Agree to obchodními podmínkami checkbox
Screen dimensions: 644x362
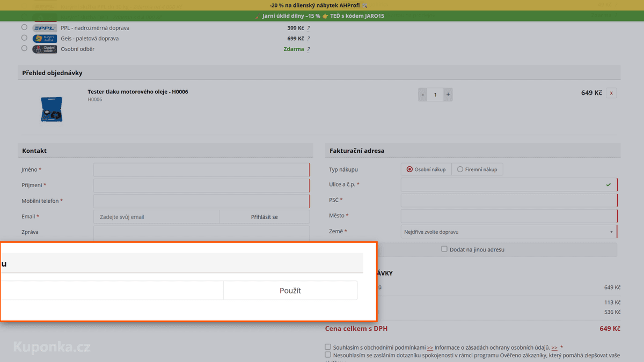coord(328,347)
